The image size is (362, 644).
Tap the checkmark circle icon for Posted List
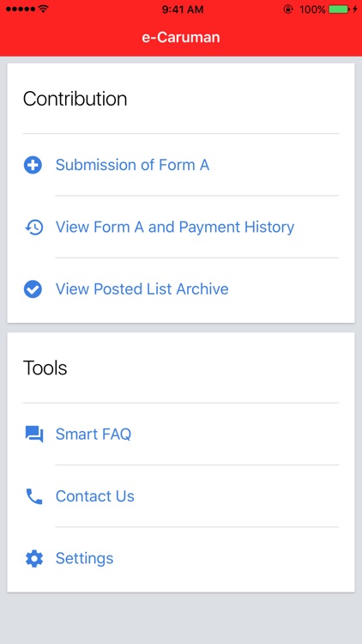(x=33, y=289)
